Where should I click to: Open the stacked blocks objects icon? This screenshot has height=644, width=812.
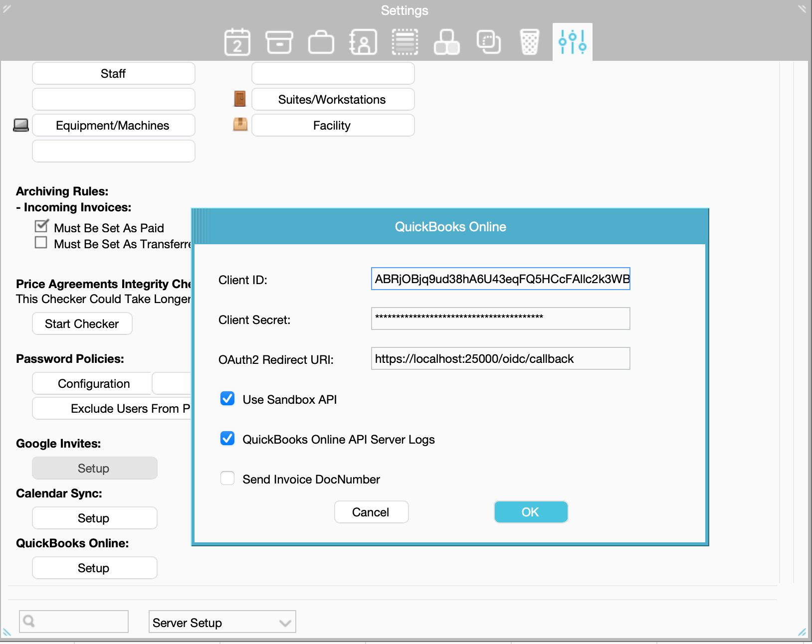(447, 42)
